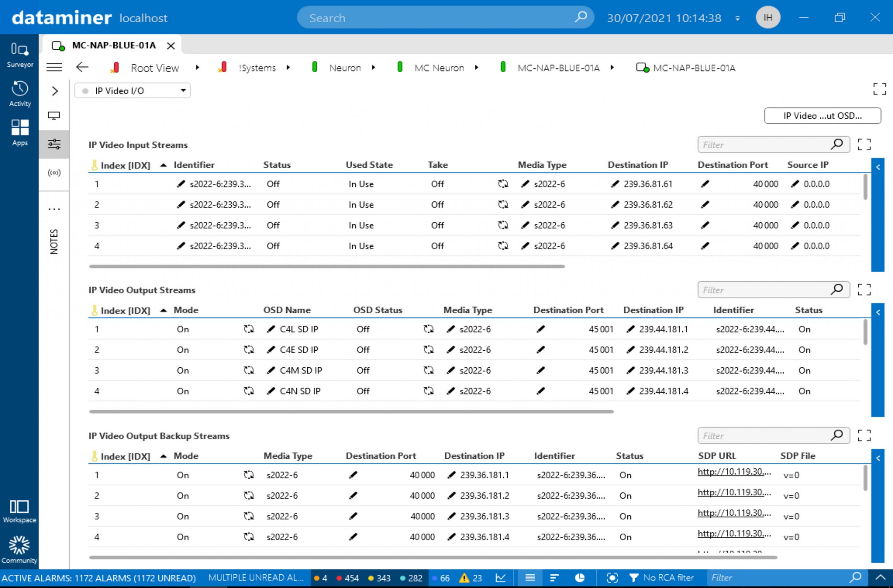This screenshot has height=588, width=893.
Task: Toggle OSD Status Off for C4N SD IP
Action: (428, 391)
